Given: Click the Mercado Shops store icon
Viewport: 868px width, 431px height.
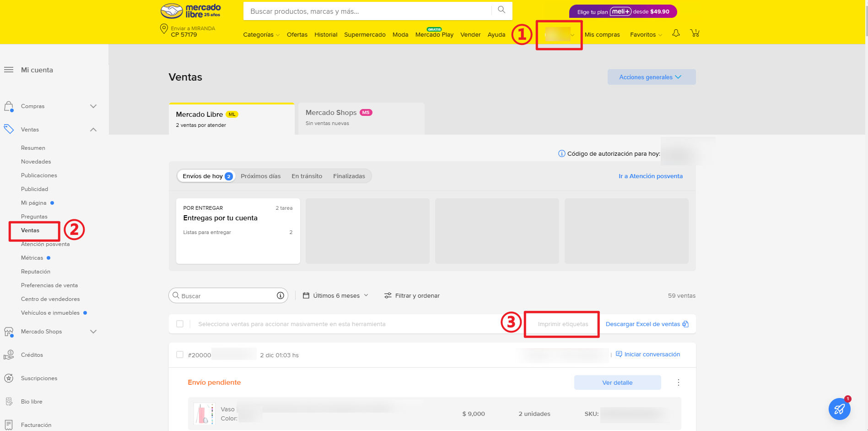Looking at the screenshot, I should pyautogui.click(x=9, y=332).
